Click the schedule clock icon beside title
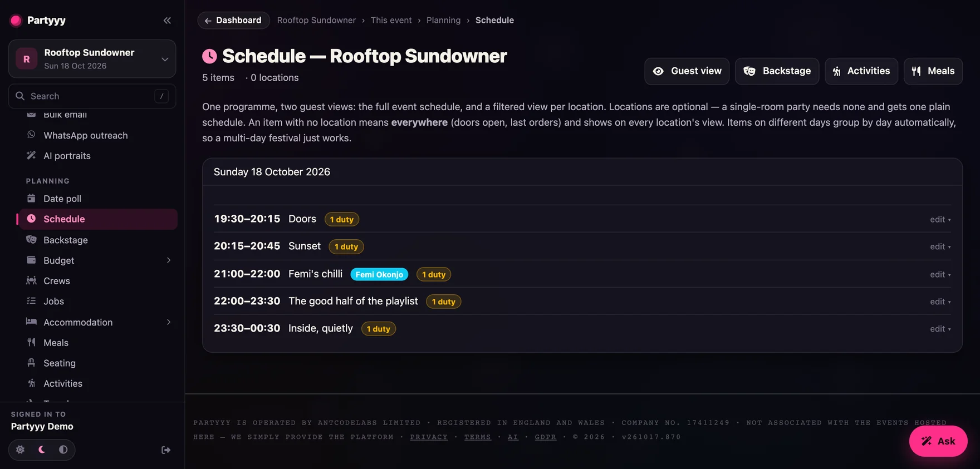The width and height of the screenshot is (980, 469). point(209,56)
